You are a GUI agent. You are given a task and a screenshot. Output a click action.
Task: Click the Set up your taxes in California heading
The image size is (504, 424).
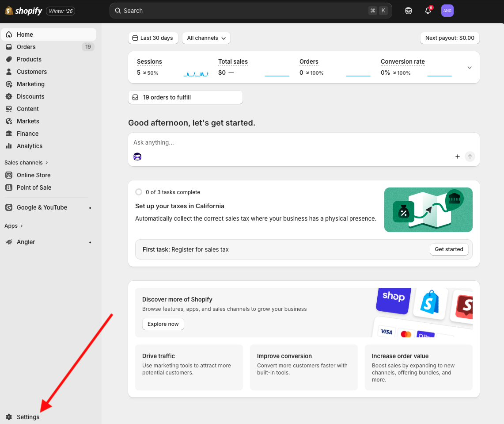point(180,206)
